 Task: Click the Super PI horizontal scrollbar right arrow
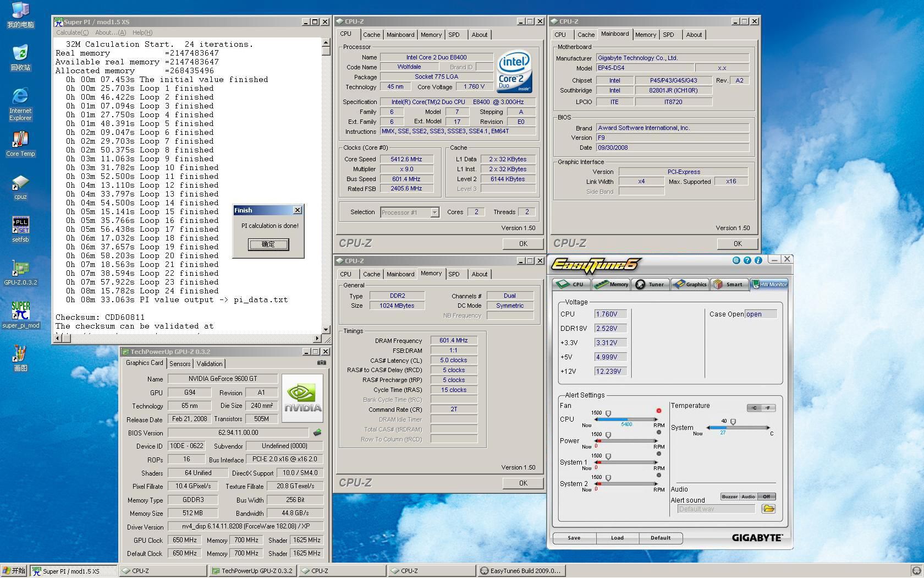tap(317, 338)
